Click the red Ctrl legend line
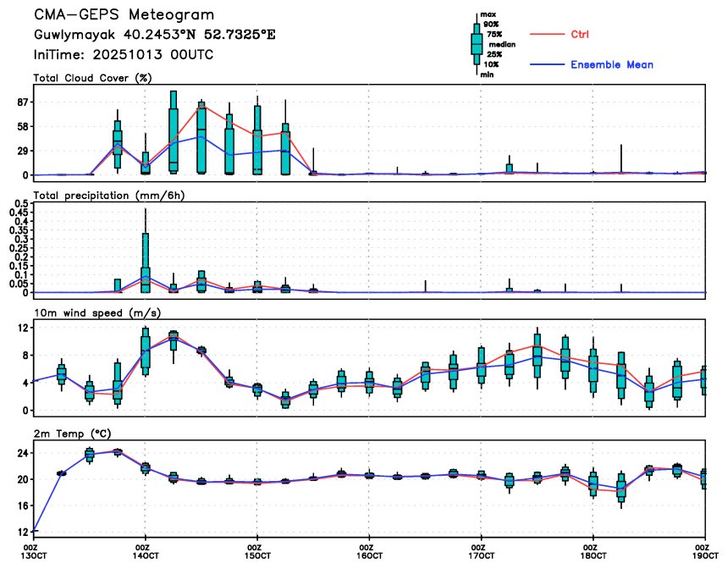 point(547,34)
